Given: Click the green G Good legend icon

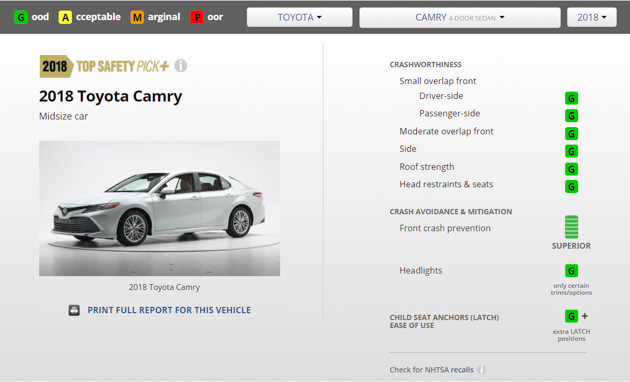Looking at the screenshot, I should (20, 17).
